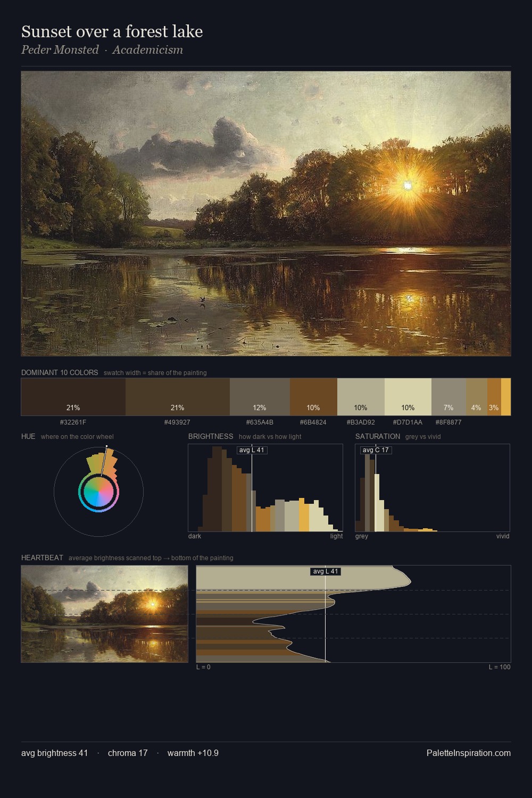
Task: Click the 'dark' axis label under Brightness
Action: click(195, 536)
